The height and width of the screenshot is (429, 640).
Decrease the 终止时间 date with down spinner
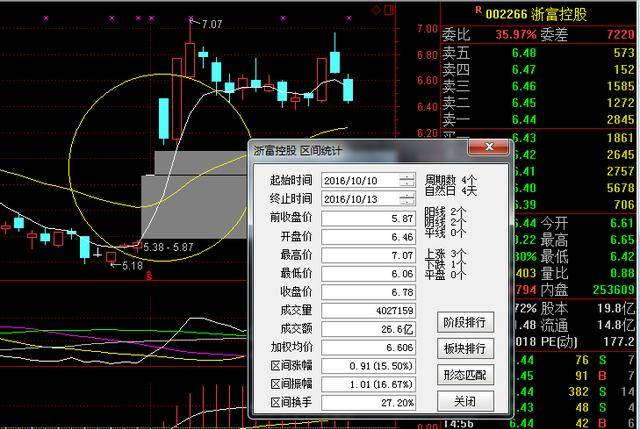pyautogui.click(x=407, y=202)
